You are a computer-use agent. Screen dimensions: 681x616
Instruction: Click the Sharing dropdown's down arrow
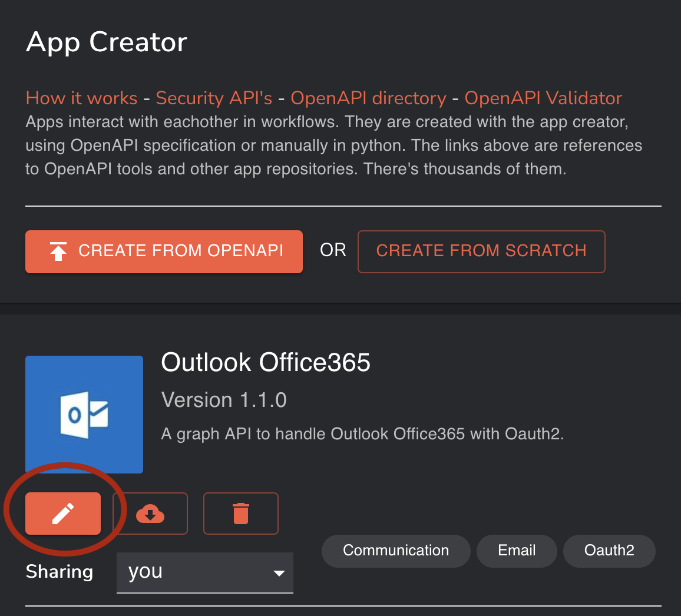(x=279, y=573)
